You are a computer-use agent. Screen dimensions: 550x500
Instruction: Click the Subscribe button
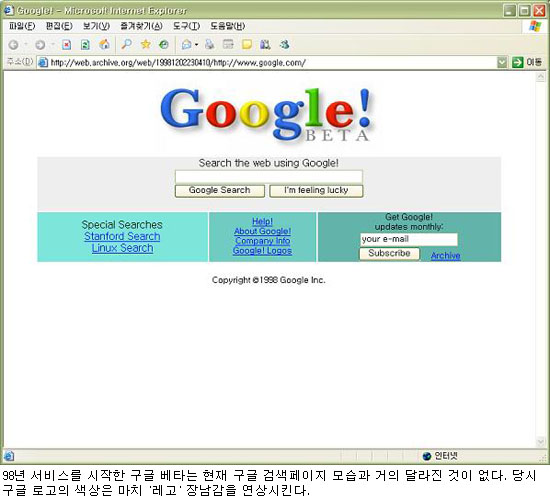[389, 253]
